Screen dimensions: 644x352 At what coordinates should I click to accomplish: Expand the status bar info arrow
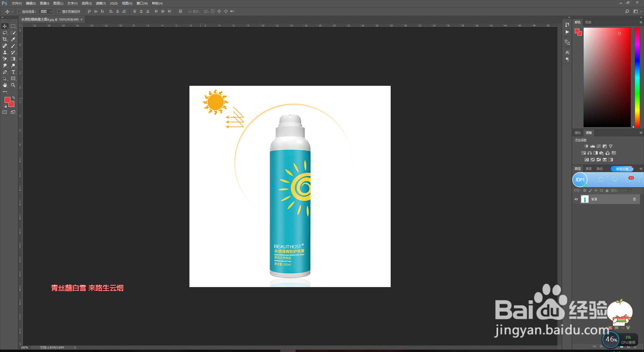[75, 347]
